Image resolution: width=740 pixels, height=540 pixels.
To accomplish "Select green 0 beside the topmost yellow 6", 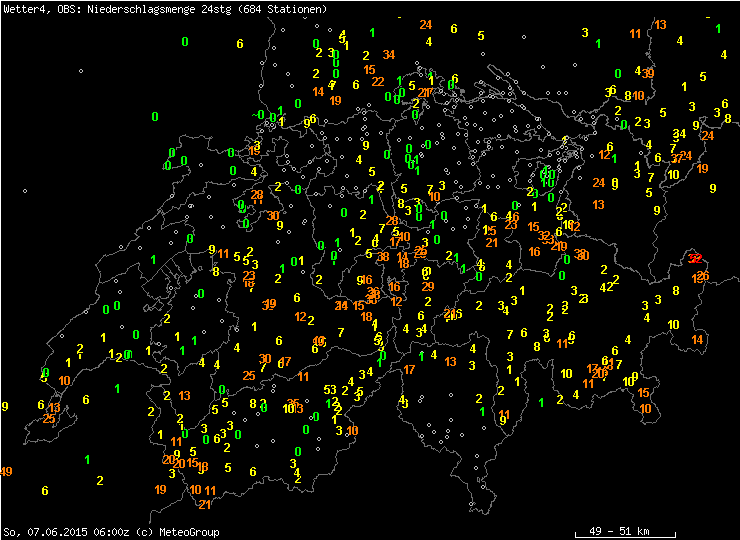I will pyautogui.click(x=185, y=41).
